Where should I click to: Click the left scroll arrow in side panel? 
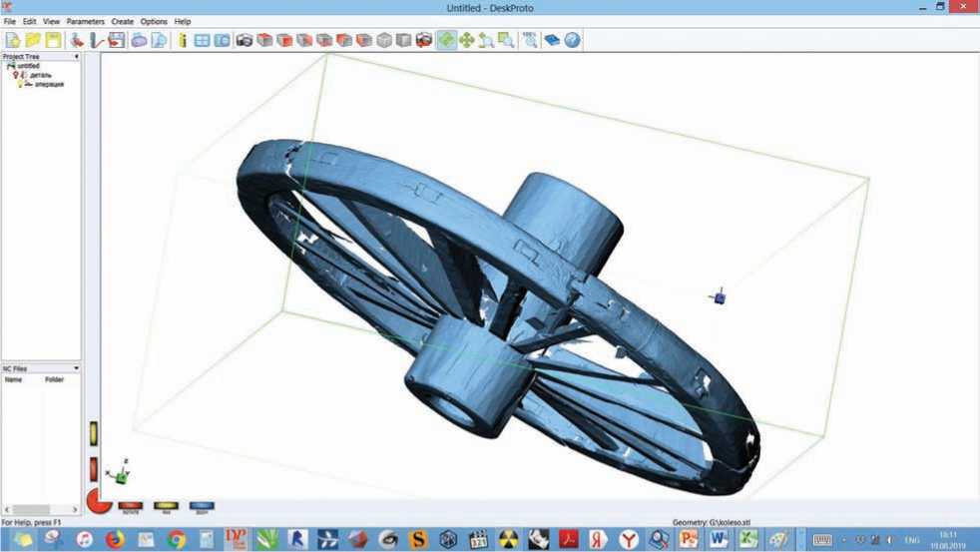pyautogui.click(x=7, y=510)
